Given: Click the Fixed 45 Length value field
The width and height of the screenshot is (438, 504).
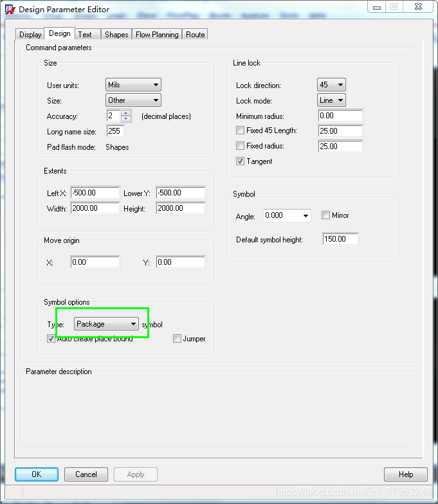Looking at the screenshot, I should (x=341, y=131).
